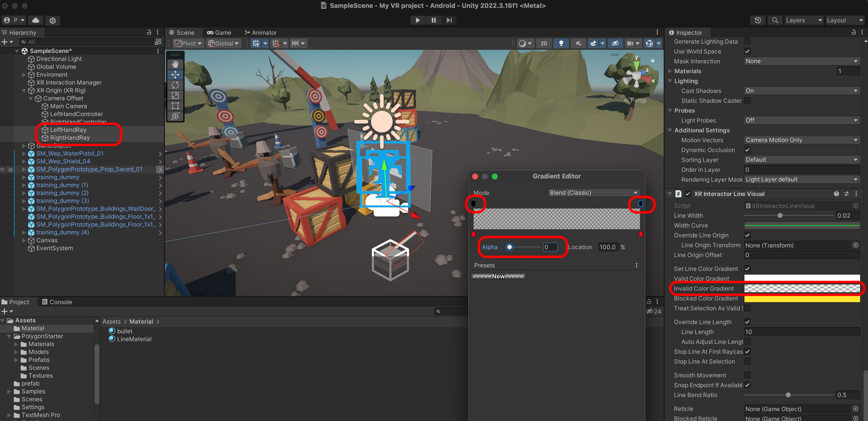Open gradient Mode Blend (Classic) dropdown
Viewport: 868px width, 421px height.
(593, 193)
